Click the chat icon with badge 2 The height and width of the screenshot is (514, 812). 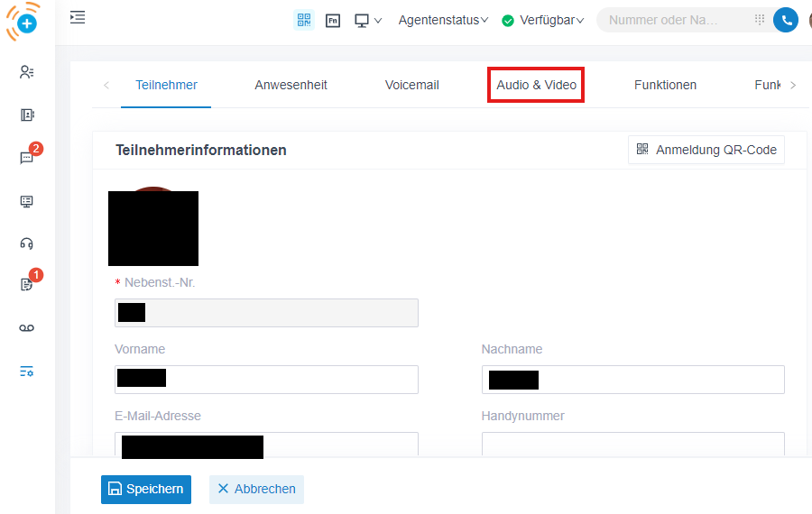point(27,158)
